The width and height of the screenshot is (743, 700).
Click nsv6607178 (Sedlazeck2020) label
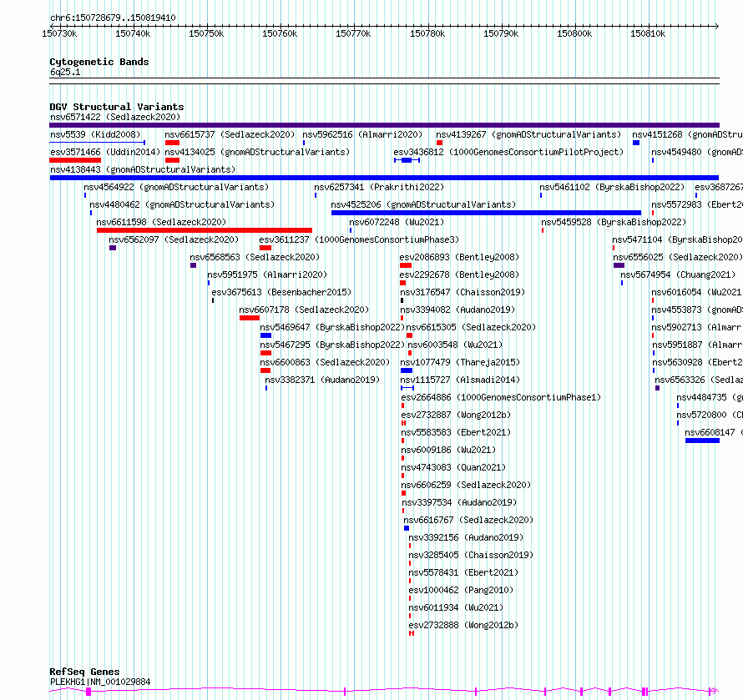coord(304,310)
